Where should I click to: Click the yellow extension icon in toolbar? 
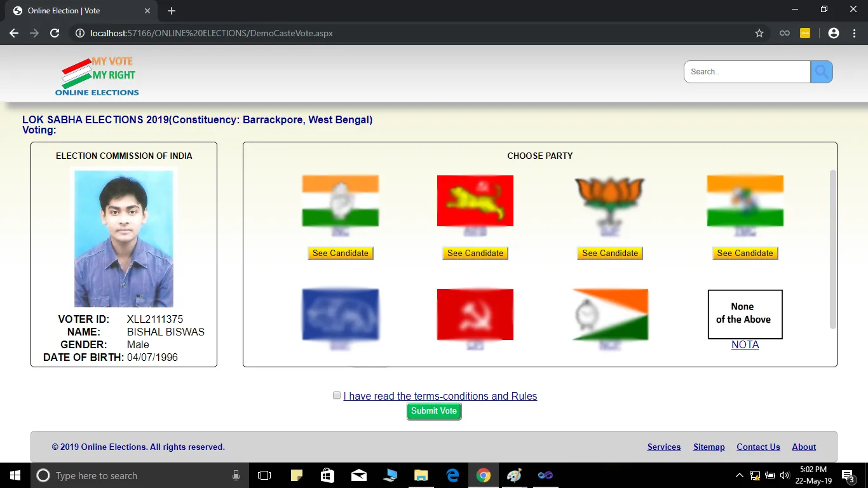pyautogui.click(x=805, y=33)
